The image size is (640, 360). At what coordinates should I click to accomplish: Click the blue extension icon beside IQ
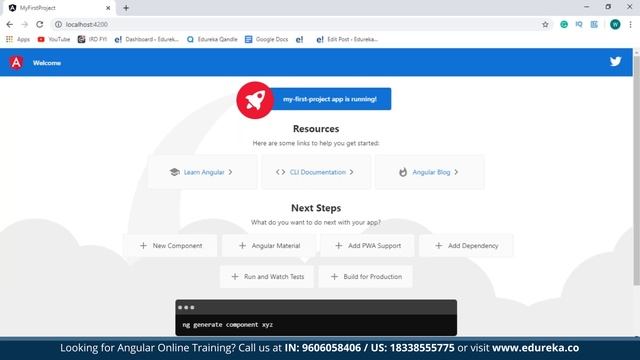pyautogui.click(x=594, y=24)
